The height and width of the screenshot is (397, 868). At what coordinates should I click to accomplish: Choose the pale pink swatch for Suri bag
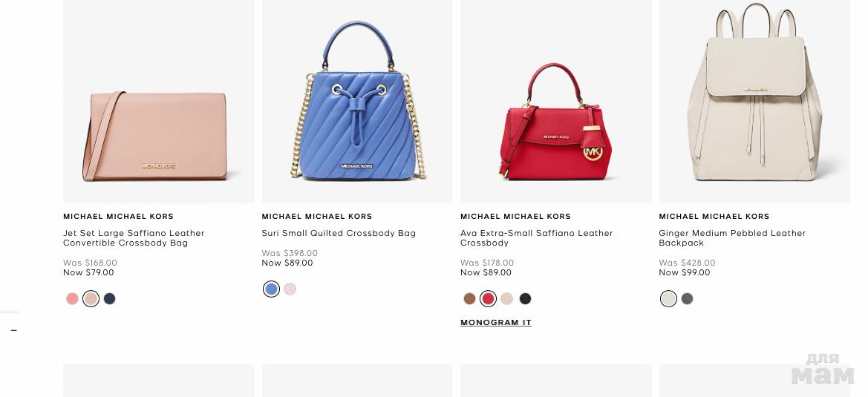[290, 289]
